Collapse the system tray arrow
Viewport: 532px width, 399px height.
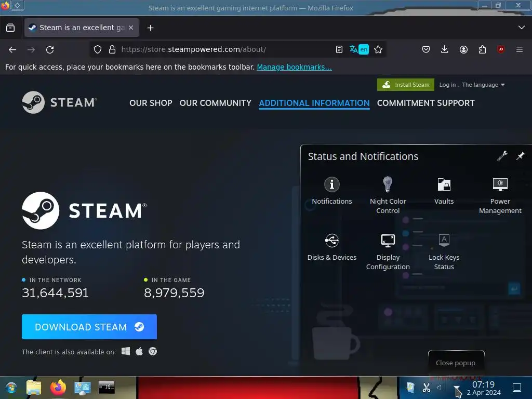[457, 388]
